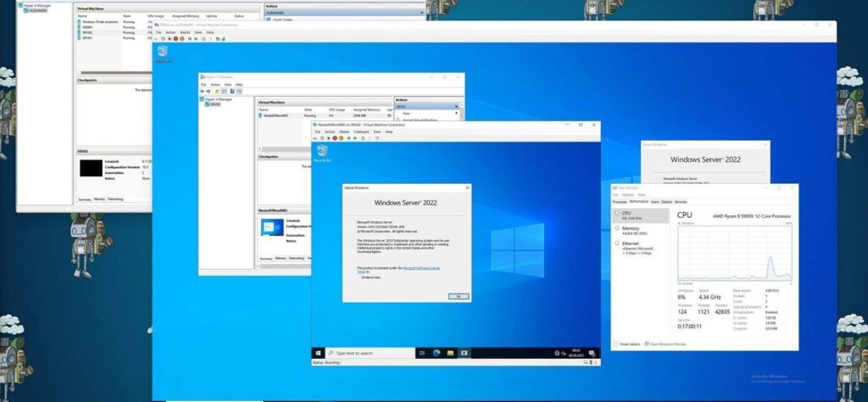Switch to Users tab in Task Manager

(x=655, y=202)
